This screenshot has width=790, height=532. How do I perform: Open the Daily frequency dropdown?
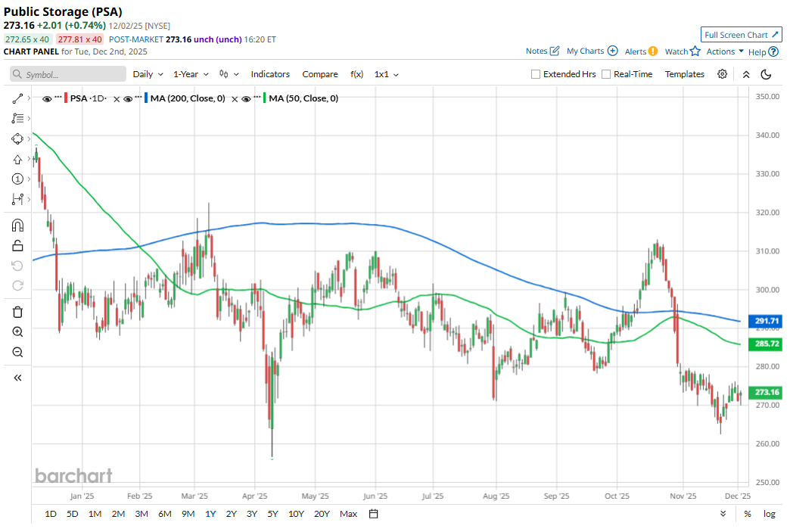click(148, 74)
